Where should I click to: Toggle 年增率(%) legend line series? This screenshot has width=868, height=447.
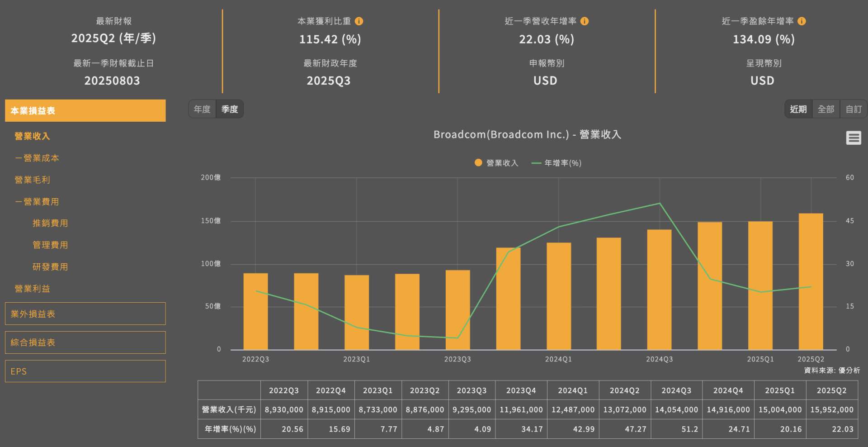click(557, 163)
